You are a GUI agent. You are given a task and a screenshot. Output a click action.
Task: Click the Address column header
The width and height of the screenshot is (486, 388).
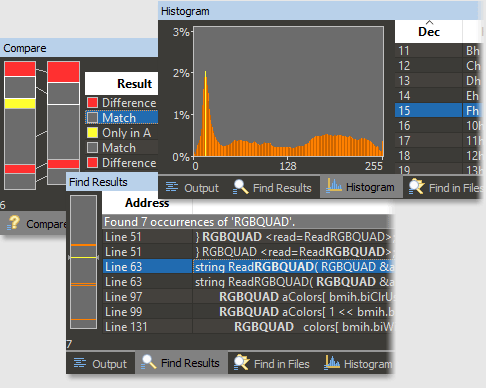point(147,203)
